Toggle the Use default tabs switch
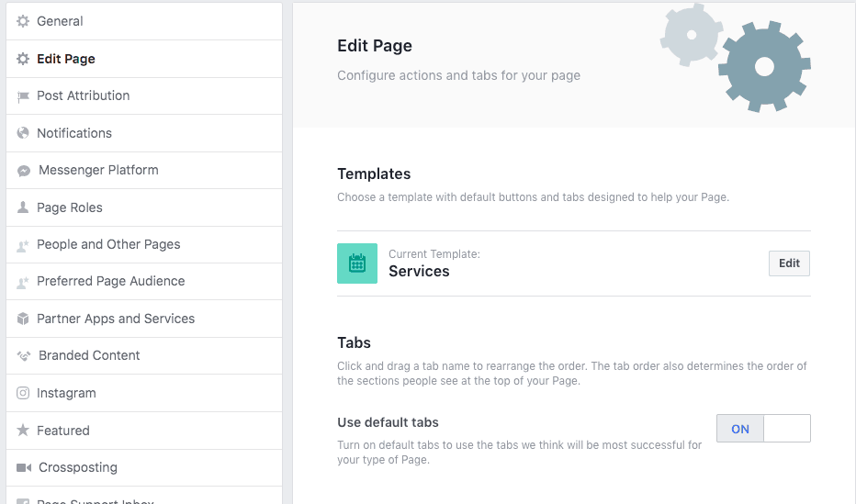The height and width of the screenshot is (504, 856). (x=763, y=428)
